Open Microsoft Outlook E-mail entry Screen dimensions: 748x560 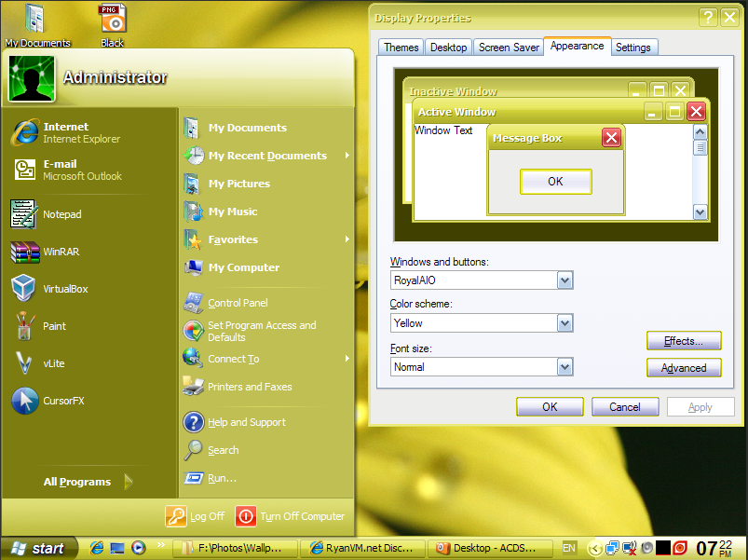point(89,170)
